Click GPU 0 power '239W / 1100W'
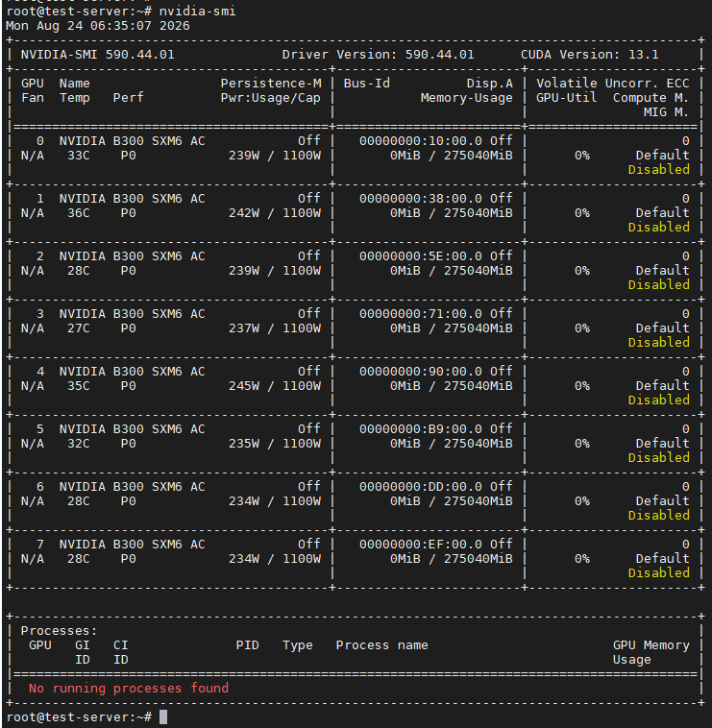 click(x=275, y=155)
